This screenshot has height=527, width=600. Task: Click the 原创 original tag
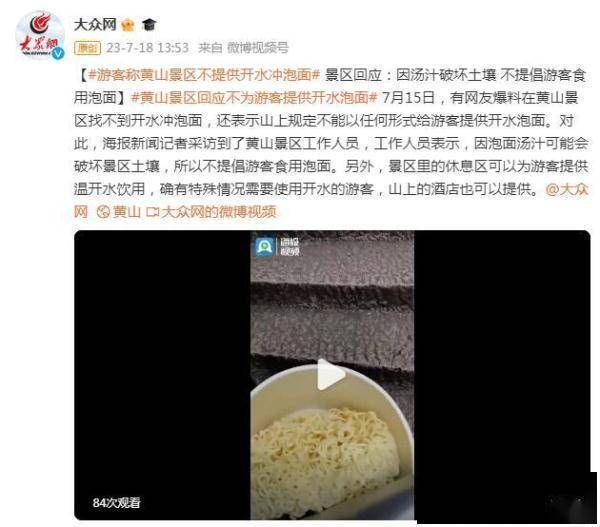88,48
